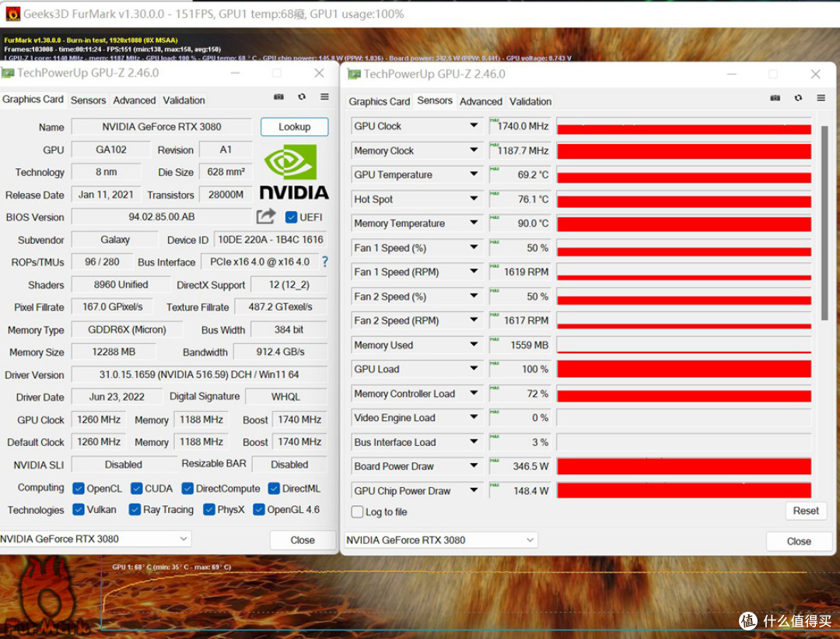Switch to Advanced tab in right GPU-Z window
This screenshot has height=639, width=840.
(x=481, y=101)
